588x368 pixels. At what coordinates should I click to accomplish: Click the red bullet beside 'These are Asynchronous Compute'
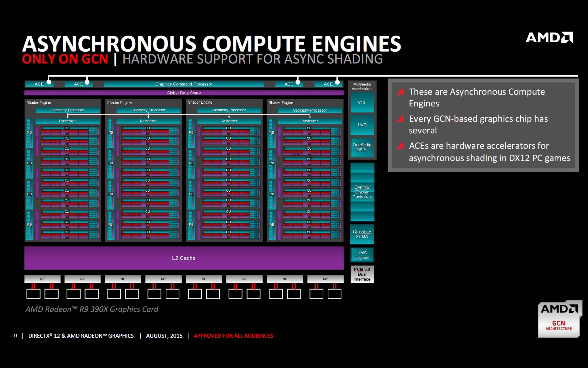[x=400, y=91]
